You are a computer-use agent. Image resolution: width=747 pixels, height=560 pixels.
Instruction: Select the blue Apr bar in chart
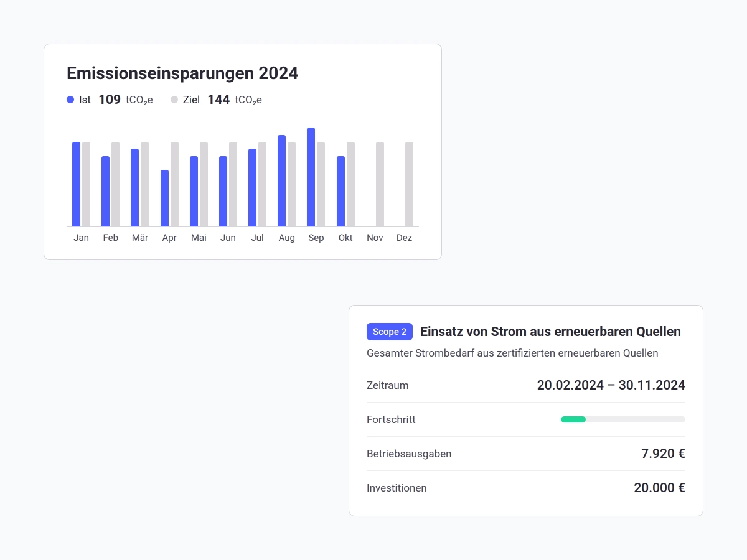point(164,198)
